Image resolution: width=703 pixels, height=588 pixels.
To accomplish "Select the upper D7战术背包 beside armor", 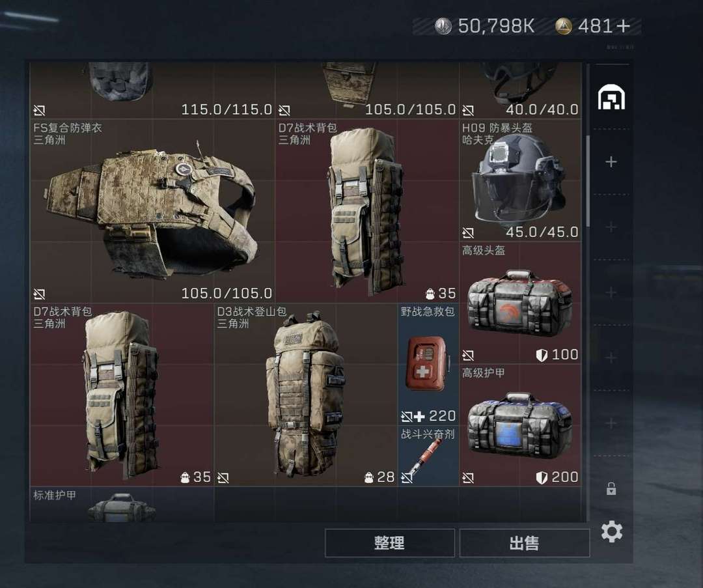I will tap(366, 211).
